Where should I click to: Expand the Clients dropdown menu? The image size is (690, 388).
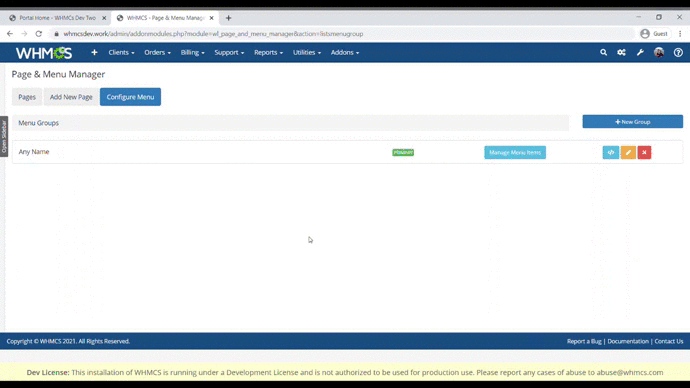pos(121,52)
